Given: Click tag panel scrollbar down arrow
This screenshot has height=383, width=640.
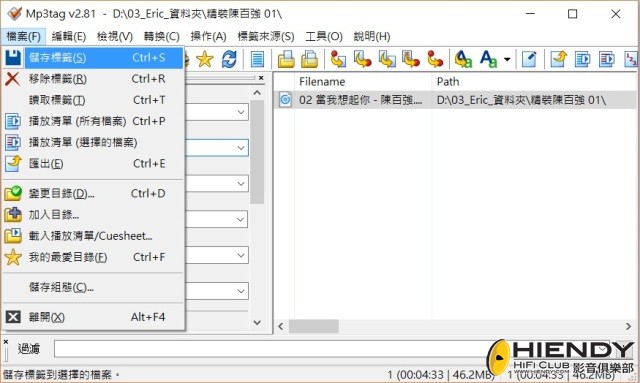Looking at the screenshot, I should tap(257, 322).
